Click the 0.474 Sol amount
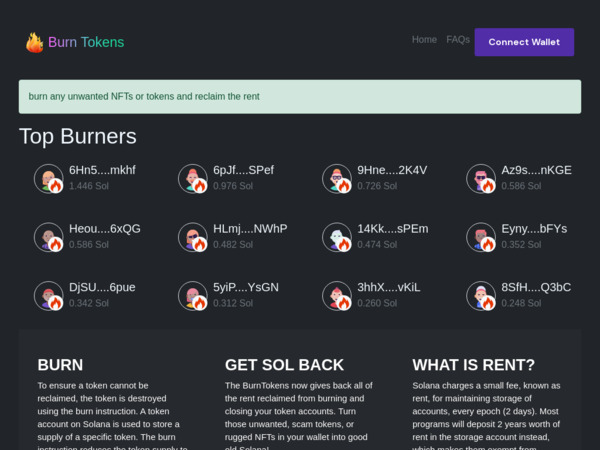The height and width of the screenshot is (450, 600). tap(377, 245)
